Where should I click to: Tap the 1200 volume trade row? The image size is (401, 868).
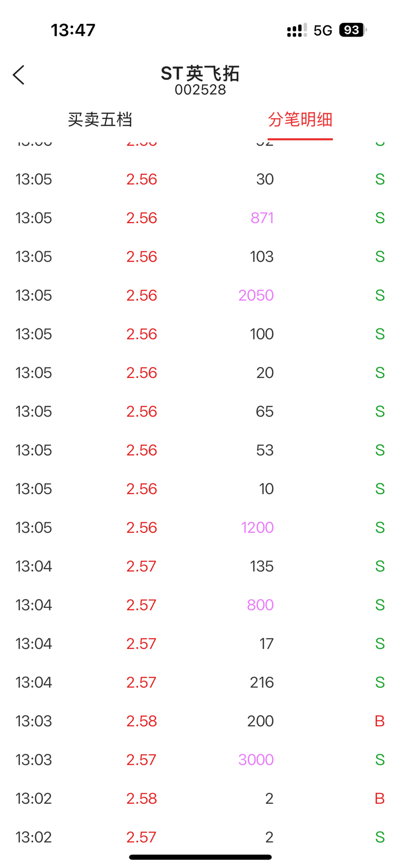pos(200,528)
